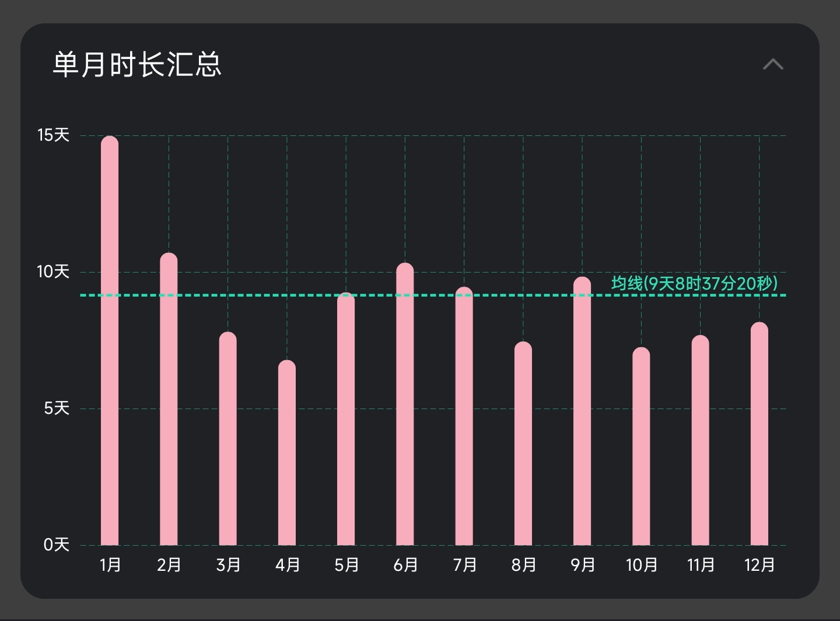Screen dimensions: 840x621
Task: Select the 8月 bar in chart
Action: [x=523, y=444]
